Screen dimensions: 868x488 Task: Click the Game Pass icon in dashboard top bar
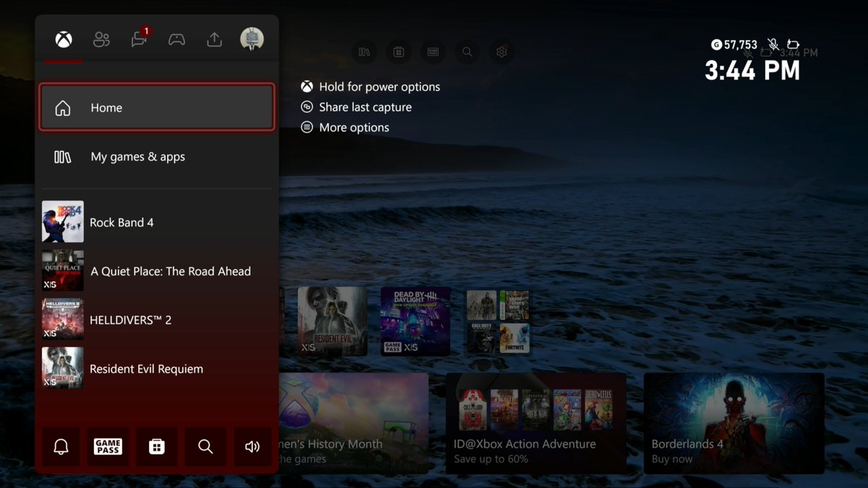pyautogui.click(x=433, y=52)
